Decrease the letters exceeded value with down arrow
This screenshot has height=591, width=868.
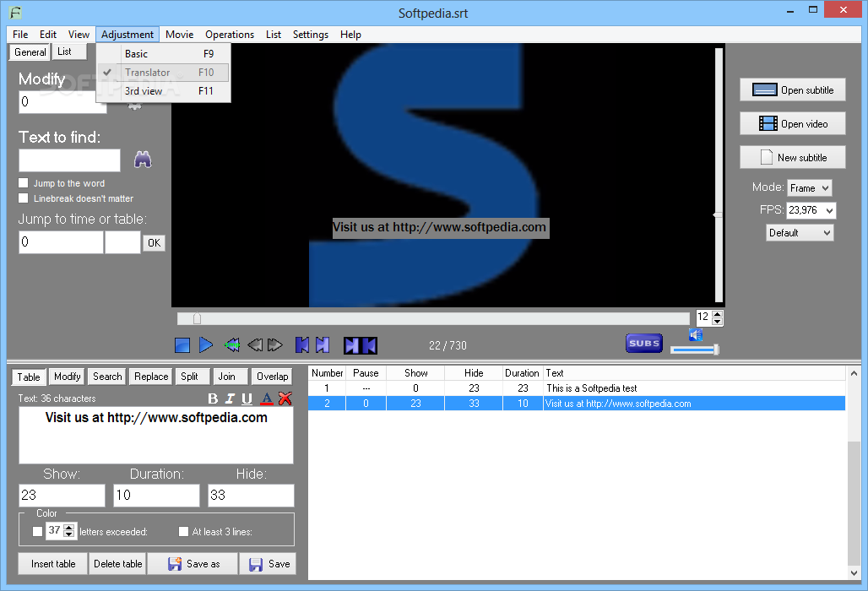[x=68, y=534]
